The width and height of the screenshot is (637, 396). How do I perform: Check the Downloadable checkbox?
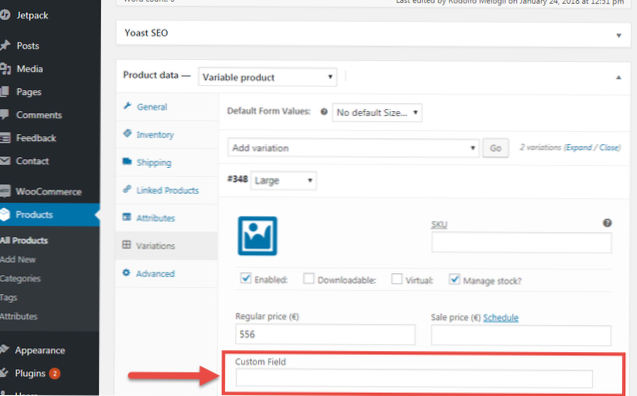(x=309, y=279)
